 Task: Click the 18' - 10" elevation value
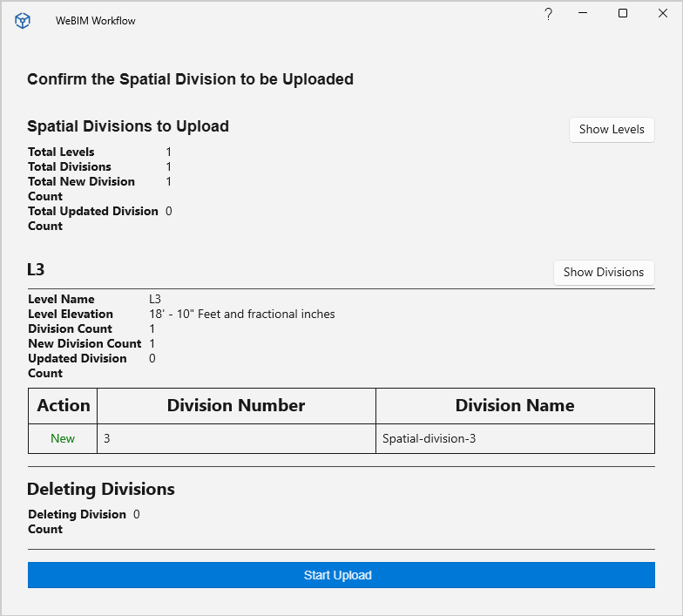[242, 314]
